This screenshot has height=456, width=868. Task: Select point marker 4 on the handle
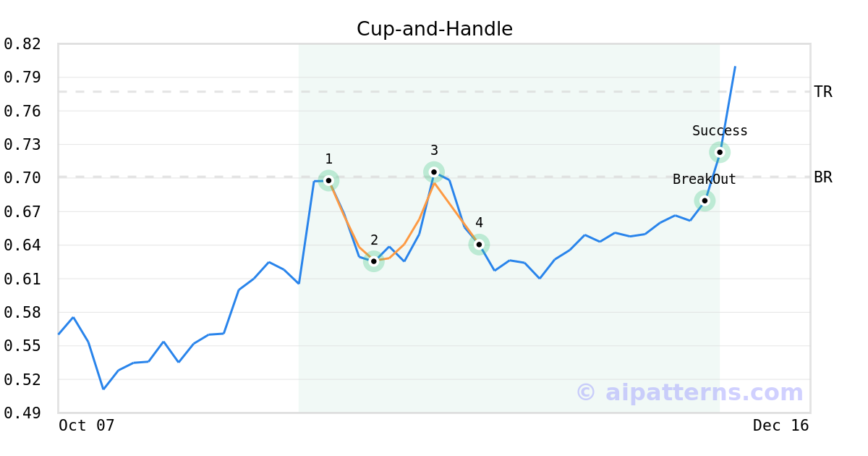coord(479,245)
